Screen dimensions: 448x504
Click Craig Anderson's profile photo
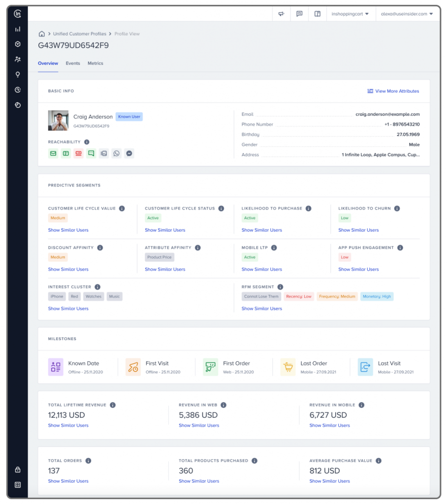(x=58, y=121)
